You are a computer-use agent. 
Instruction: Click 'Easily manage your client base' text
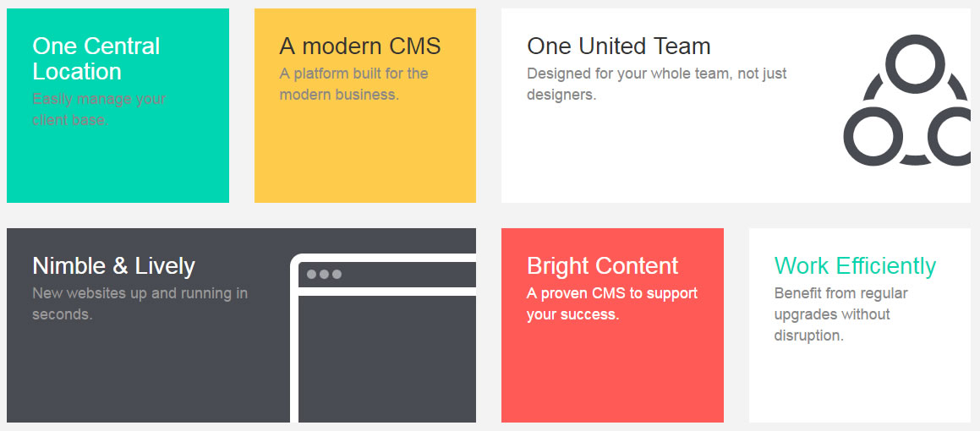pyautogui.click(x=99, y=109)
